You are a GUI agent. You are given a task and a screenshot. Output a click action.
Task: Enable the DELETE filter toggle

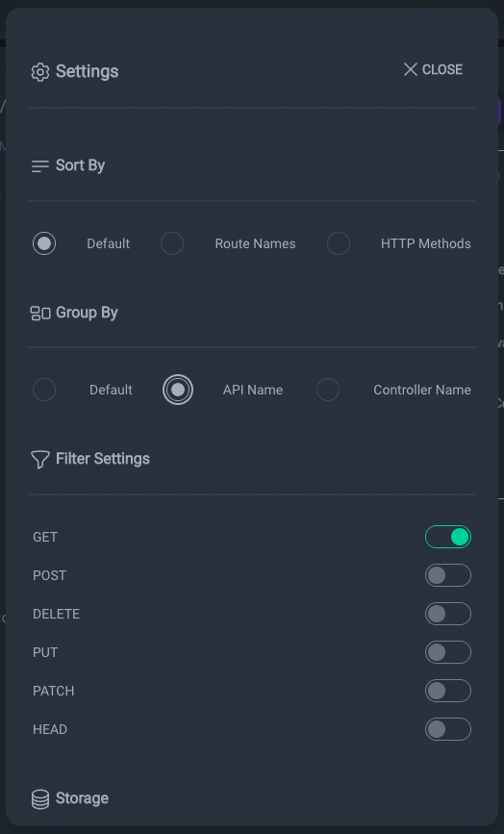[x=448, y=614]
